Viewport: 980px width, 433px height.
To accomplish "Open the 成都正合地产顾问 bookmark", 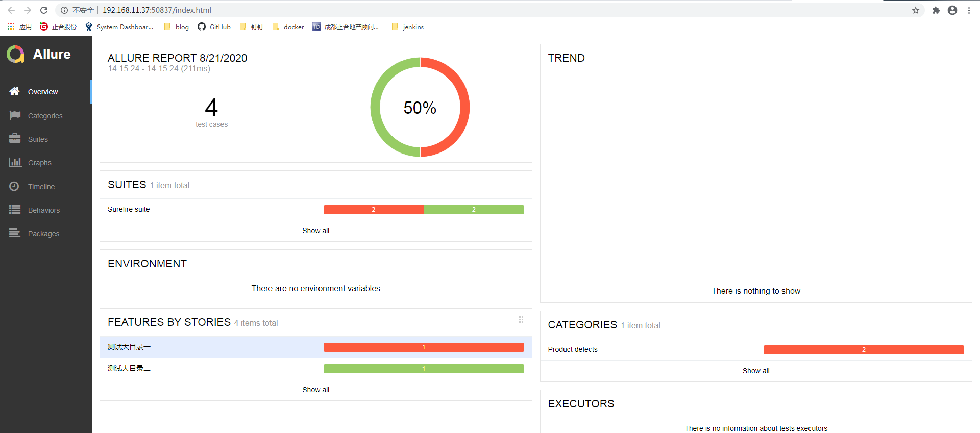I will click(346, 27).
